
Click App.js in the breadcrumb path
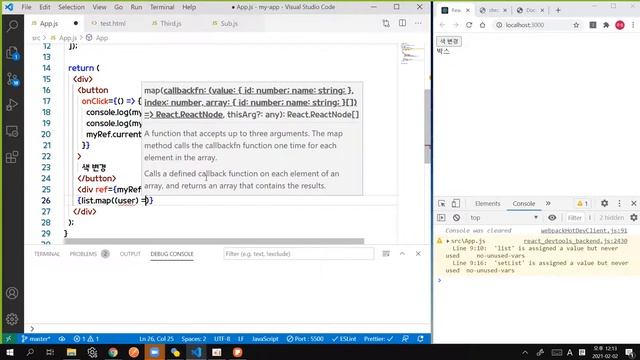[x=68, y=38]
